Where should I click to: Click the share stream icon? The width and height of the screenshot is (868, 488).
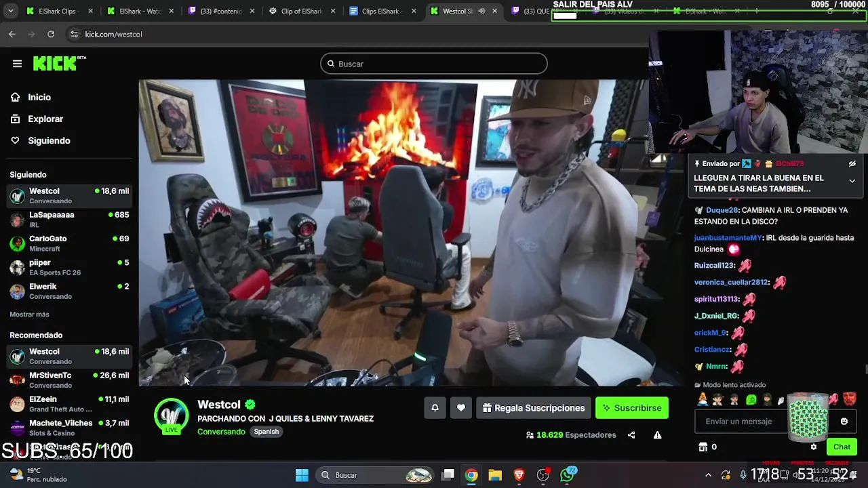click(631, 435)
